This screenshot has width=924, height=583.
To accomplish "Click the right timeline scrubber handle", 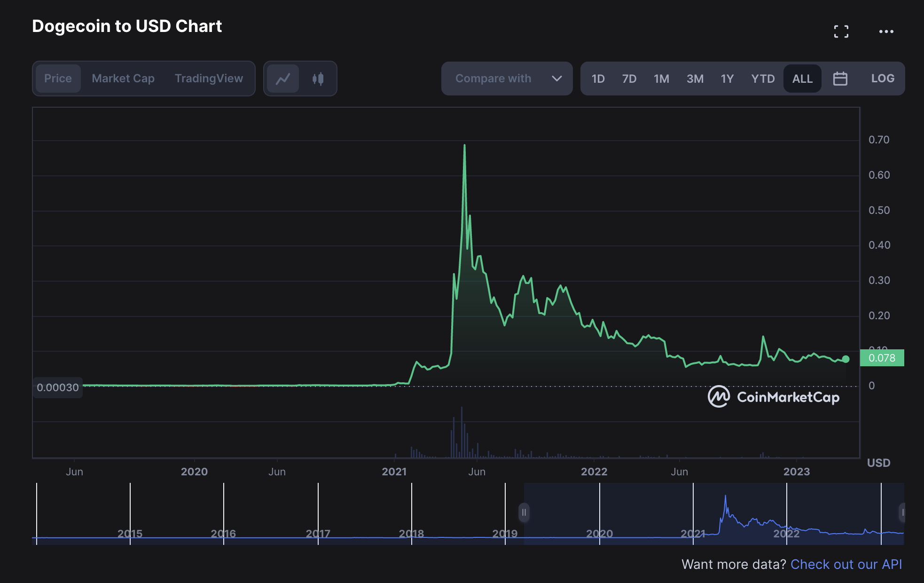I will point(902,513).
